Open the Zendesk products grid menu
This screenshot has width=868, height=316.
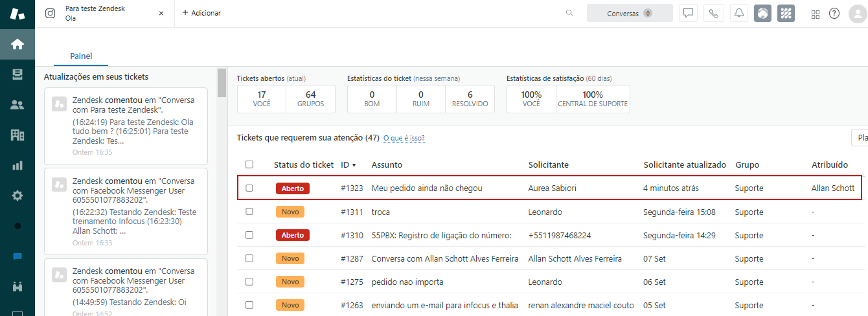816,14
